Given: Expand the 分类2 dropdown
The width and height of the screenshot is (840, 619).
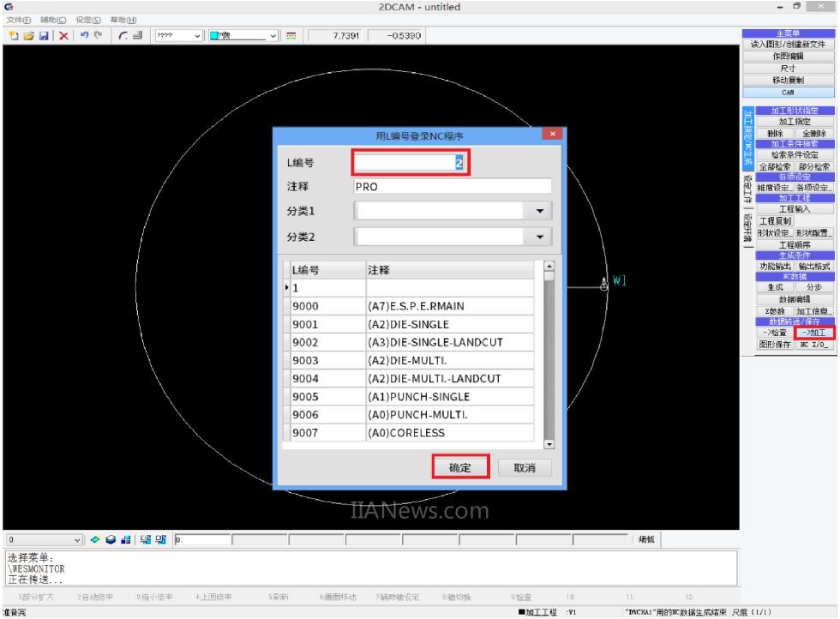Looking at the screenshot, I should (539, 237).
